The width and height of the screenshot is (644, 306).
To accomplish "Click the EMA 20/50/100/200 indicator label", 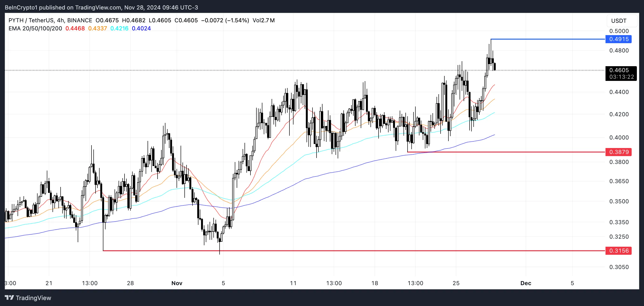I will tap(35, 28).
